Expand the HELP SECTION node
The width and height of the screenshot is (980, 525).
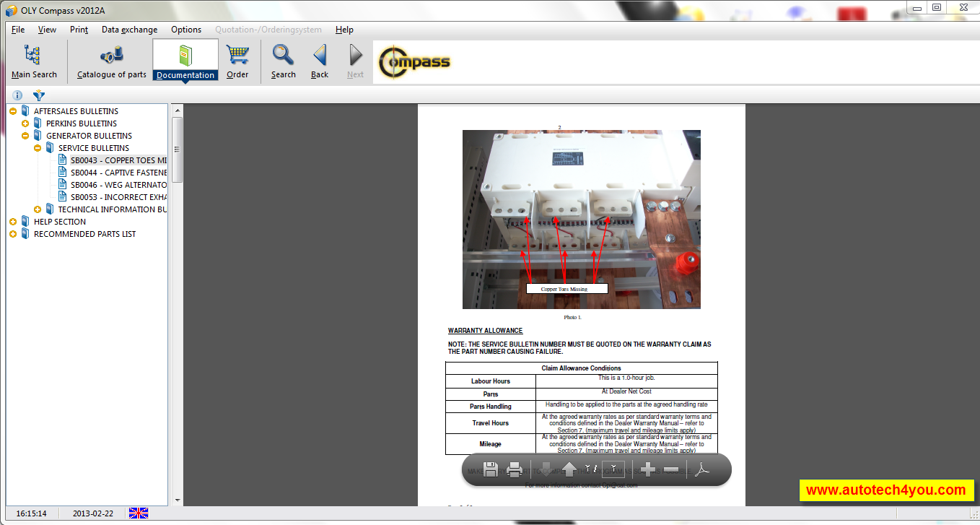[x=12, y=221]
